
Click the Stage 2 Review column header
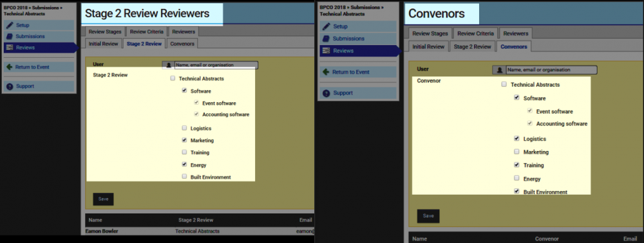point(196,220)
